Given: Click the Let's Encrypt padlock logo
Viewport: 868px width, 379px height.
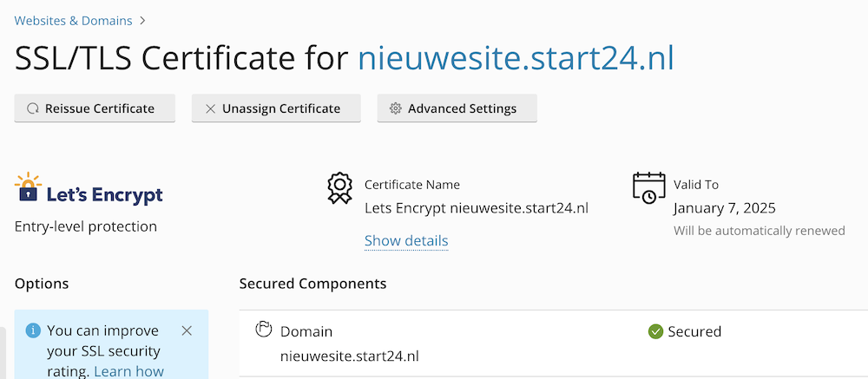Looking at the screenshot, I should [29, 189].
